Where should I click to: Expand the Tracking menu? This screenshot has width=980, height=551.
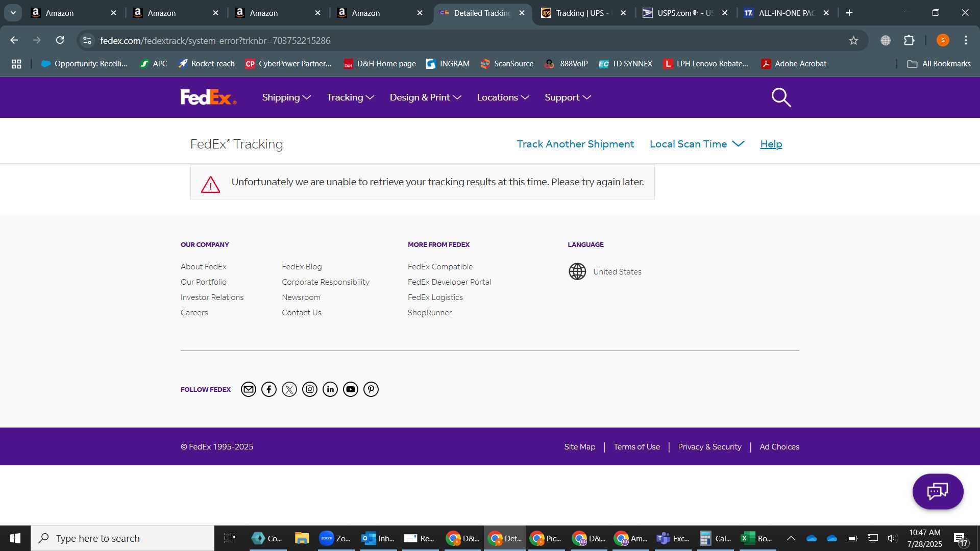coord(350,97)
